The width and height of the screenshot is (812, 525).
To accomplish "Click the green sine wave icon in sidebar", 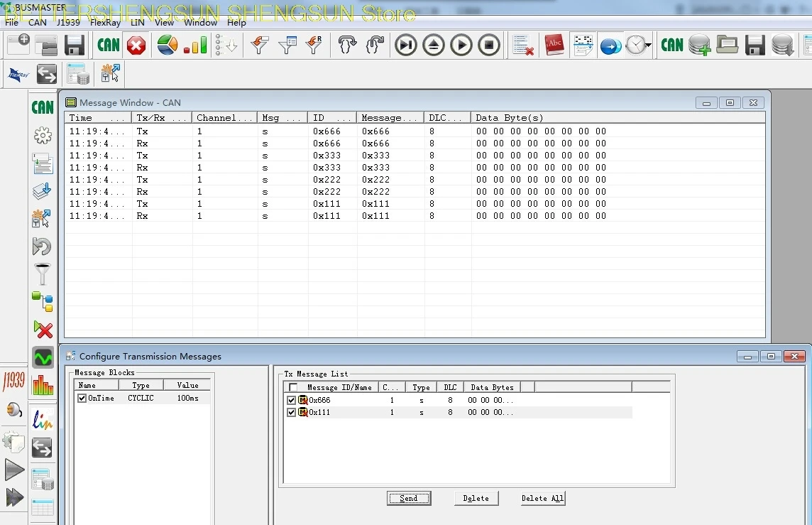I will 43,357.
